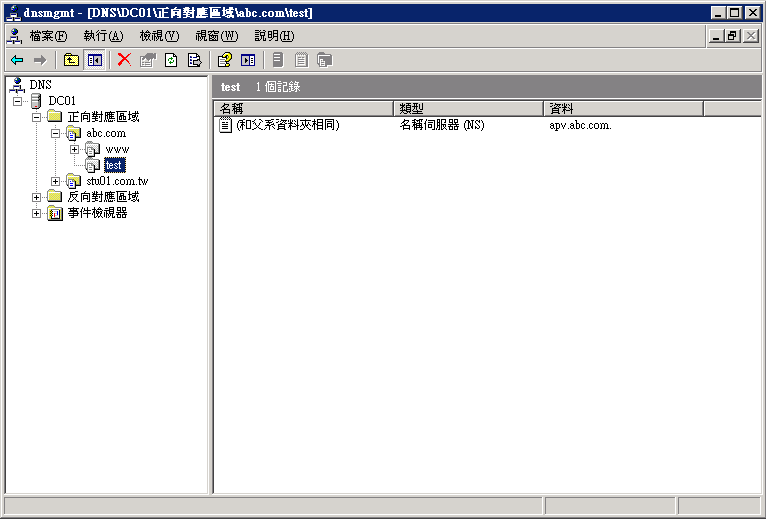Click the 反向對應區域 folder icon

pyautogui.click(x=55, y=197)
